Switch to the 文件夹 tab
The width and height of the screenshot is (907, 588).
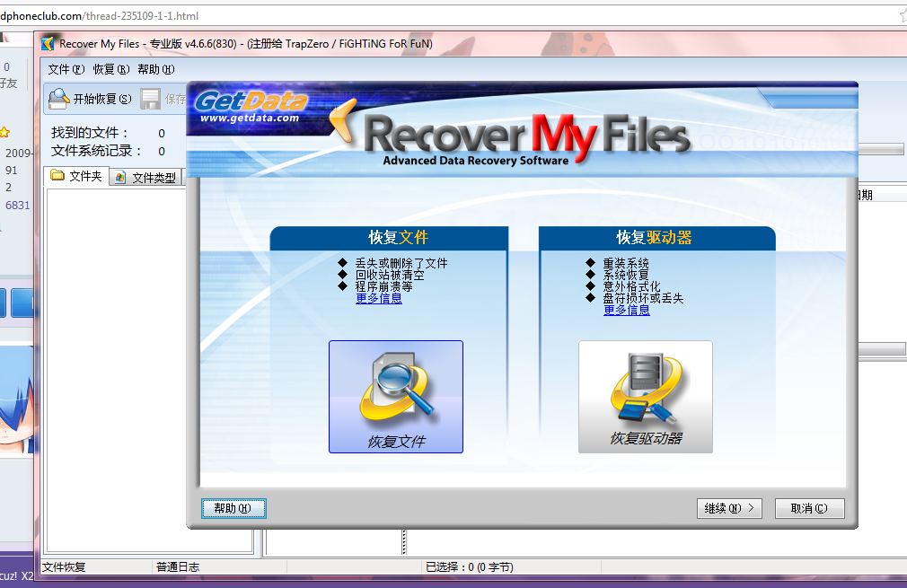[x=76, y=176]
